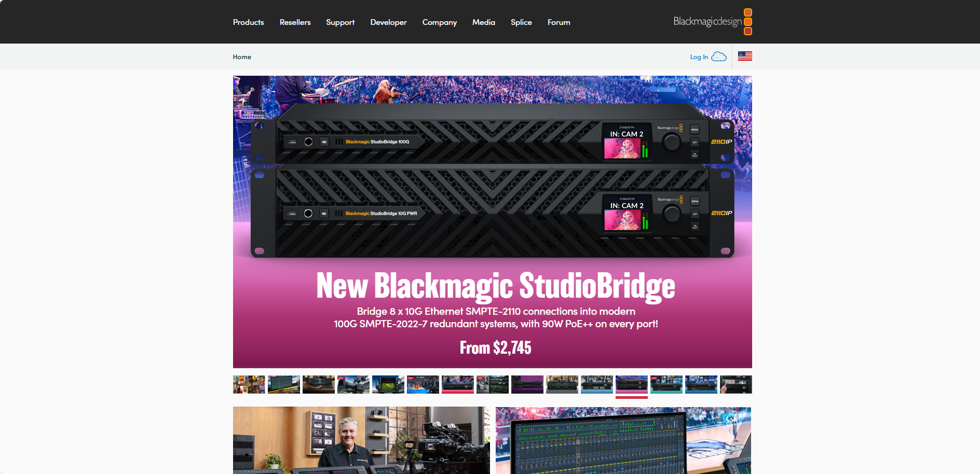This screenshot has height=474, width=980.
Task: Click the New Blackmagic StudioBridge headline
Action: 496,286
